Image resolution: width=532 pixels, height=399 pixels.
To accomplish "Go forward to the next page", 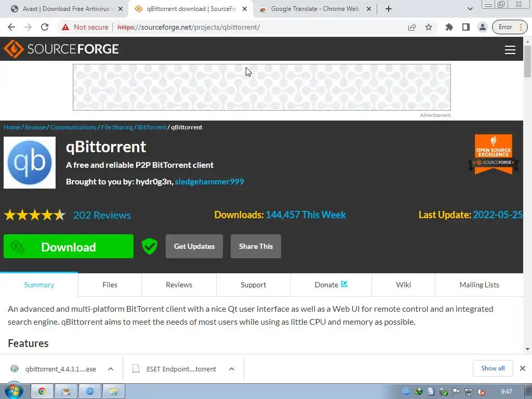I will tap(28, 27).
